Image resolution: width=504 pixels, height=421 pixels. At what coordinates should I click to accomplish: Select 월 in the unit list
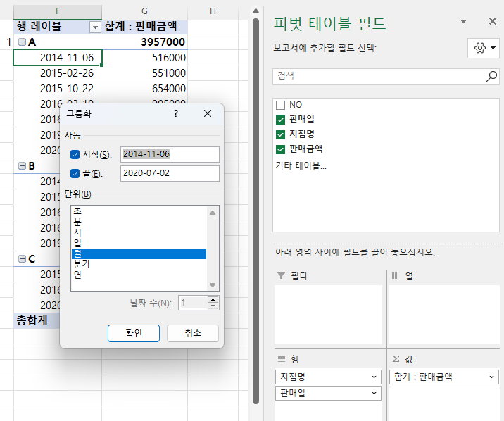click(x=139, y=253)
